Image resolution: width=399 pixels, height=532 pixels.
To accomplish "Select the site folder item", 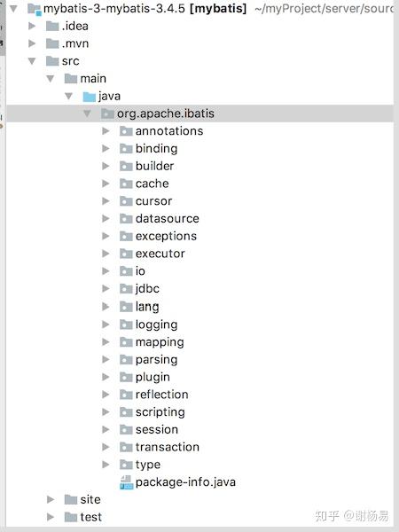I will coord(90,499).
